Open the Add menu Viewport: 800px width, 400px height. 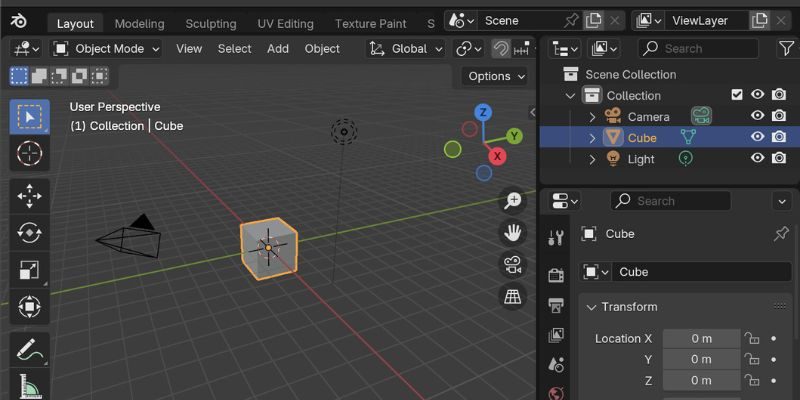[x=278, y=49]
